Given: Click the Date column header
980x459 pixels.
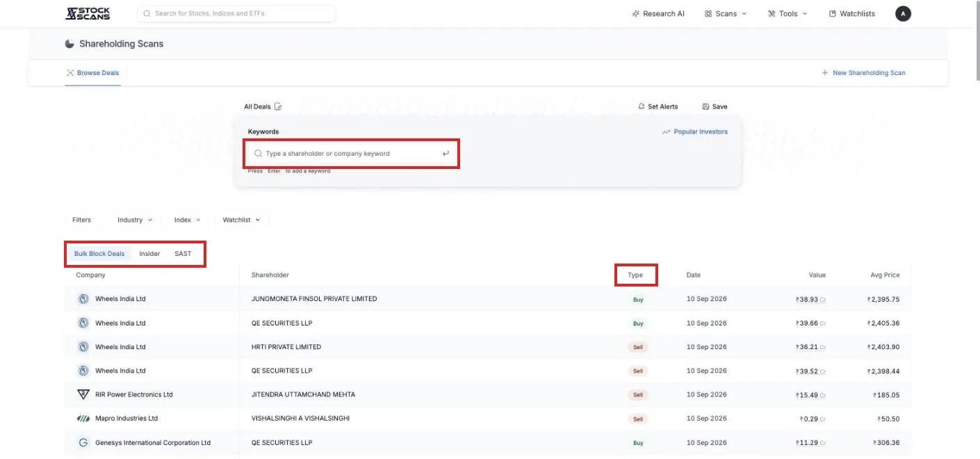Looking at the screenshot, I should (x=694, y=275).
